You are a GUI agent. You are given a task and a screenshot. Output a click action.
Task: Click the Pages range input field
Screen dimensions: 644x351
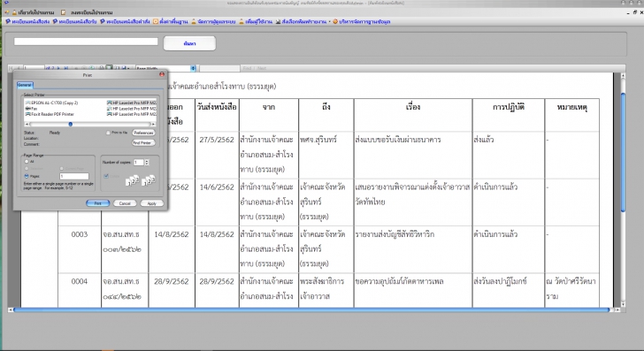pos(74,176)
